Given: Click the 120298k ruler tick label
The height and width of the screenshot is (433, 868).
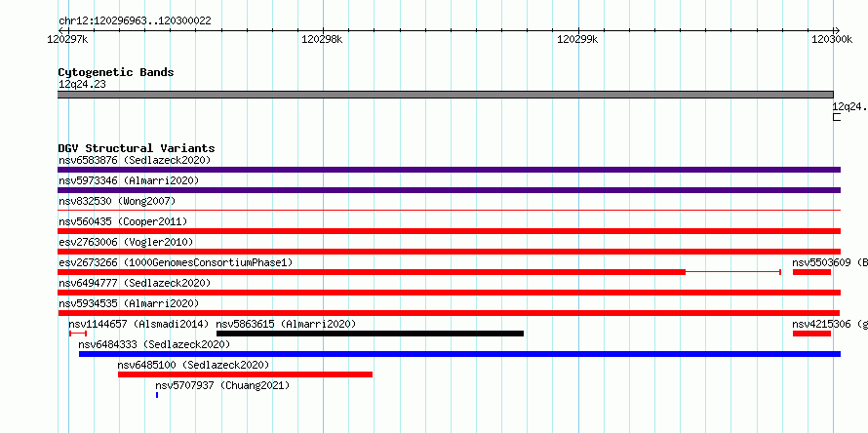Looking at the screenshot, I should pyautogui.click(x=322, y=39).
